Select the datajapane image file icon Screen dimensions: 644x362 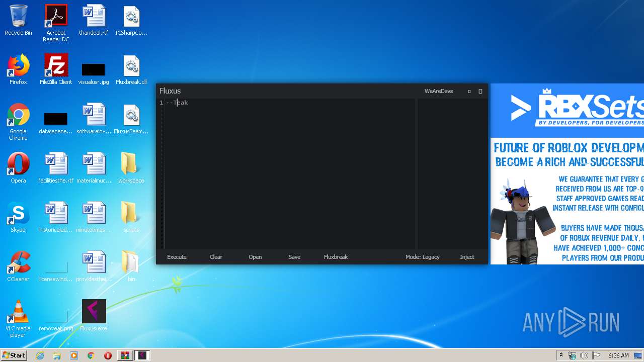56,123
